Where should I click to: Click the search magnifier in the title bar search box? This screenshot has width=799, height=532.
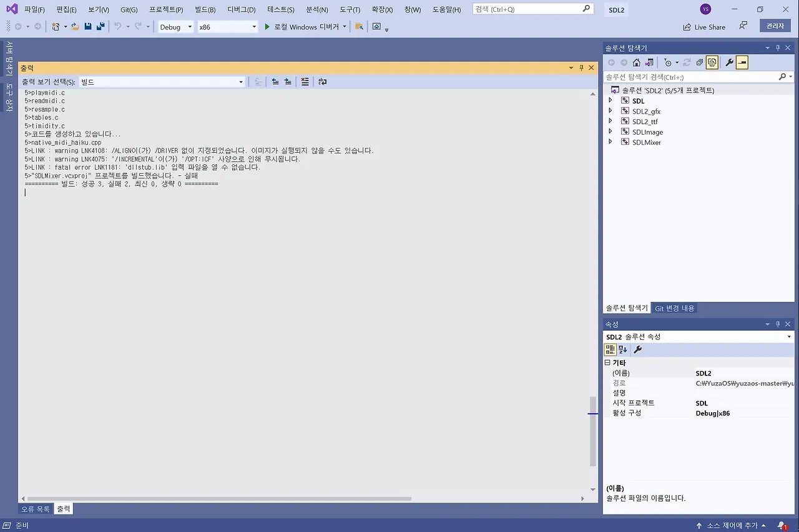point(586,9)
